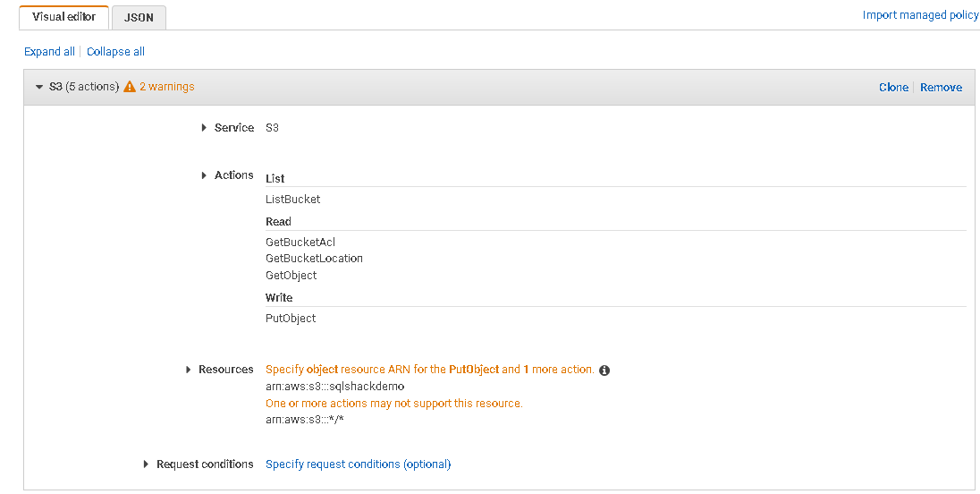Switch to the JSON tab
The image size is (980, 494).
(139, 17)
